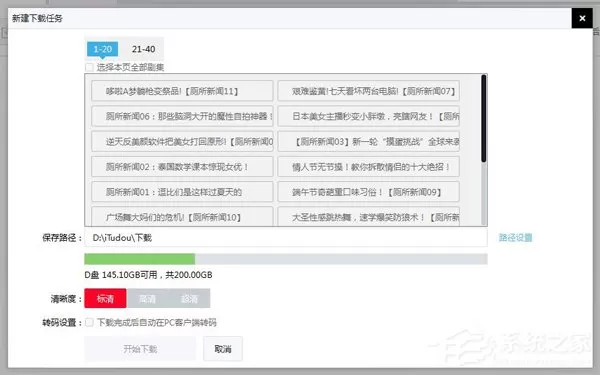Select episode 日本美女主播秒变小胖墩
Viewport: 600px width, 375px height.
[x=368, y=116]
